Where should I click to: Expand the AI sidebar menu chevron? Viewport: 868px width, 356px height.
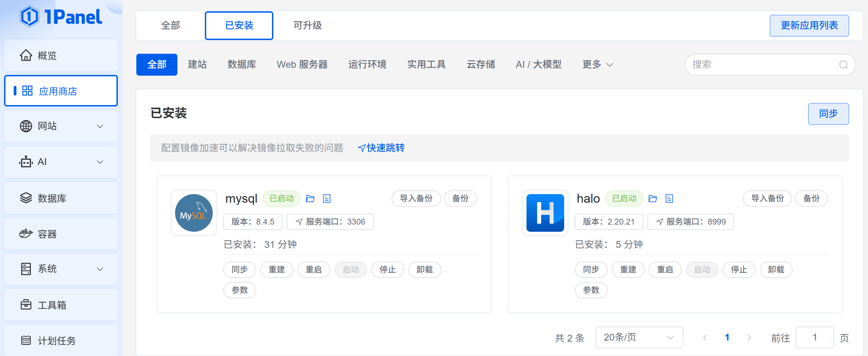click(x=100, y=162)
